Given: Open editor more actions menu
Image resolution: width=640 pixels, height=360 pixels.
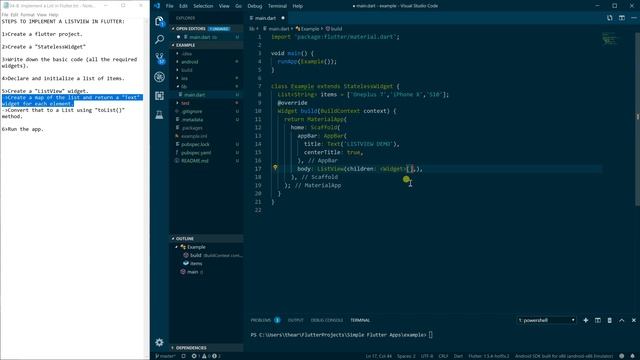Looking at the screenshot, I should click(633, 18).
